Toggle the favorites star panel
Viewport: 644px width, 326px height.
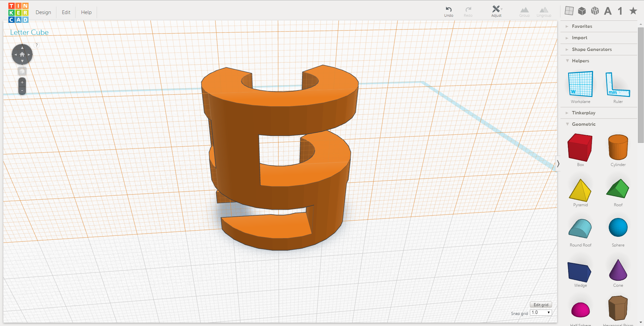pyautogui.click(x=633, y=11)
